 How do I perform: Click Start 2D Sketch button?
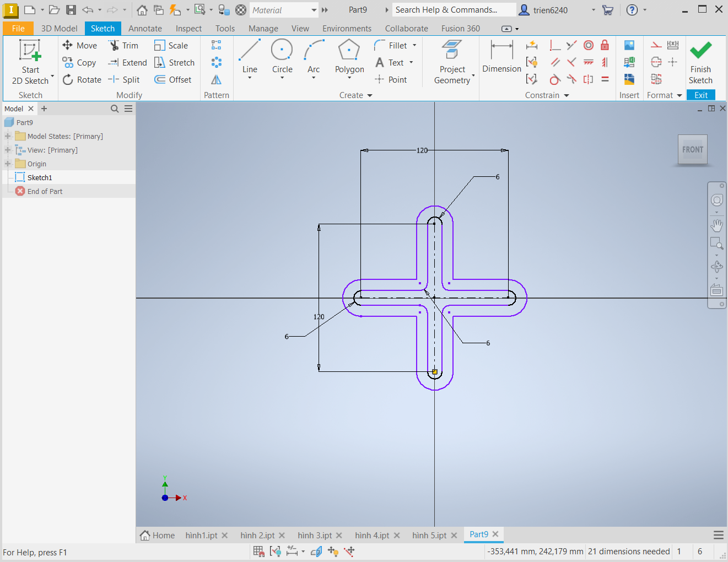(30, 61)
